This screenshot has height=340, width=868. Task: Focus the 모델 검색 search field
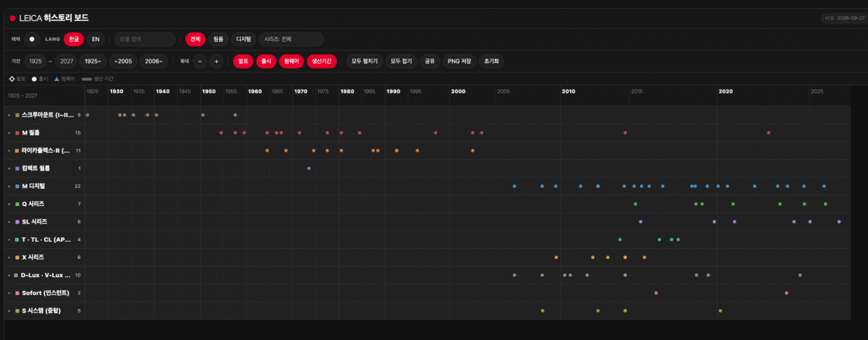145,39
